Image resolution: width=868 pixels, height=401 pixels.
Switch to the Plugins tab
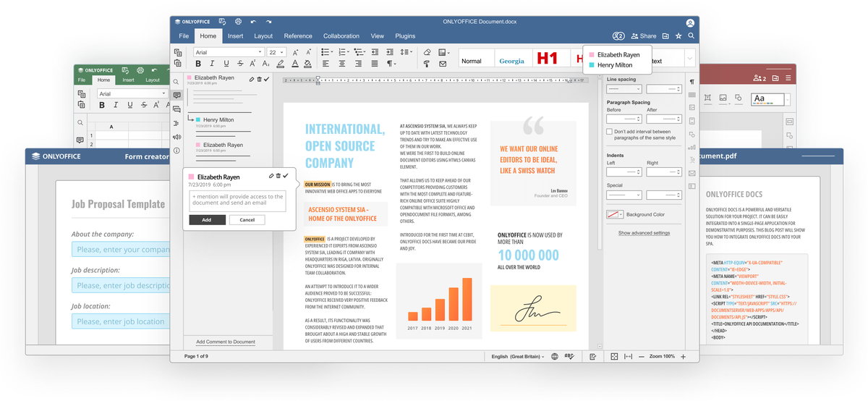point(405,36)
